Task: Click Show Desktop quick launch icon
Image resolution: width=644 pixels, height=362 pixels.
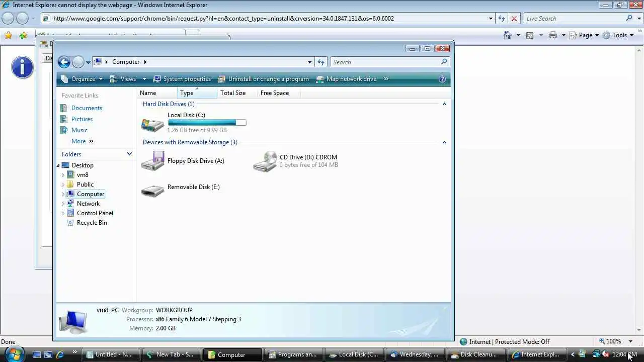Action: coord(37,354)
